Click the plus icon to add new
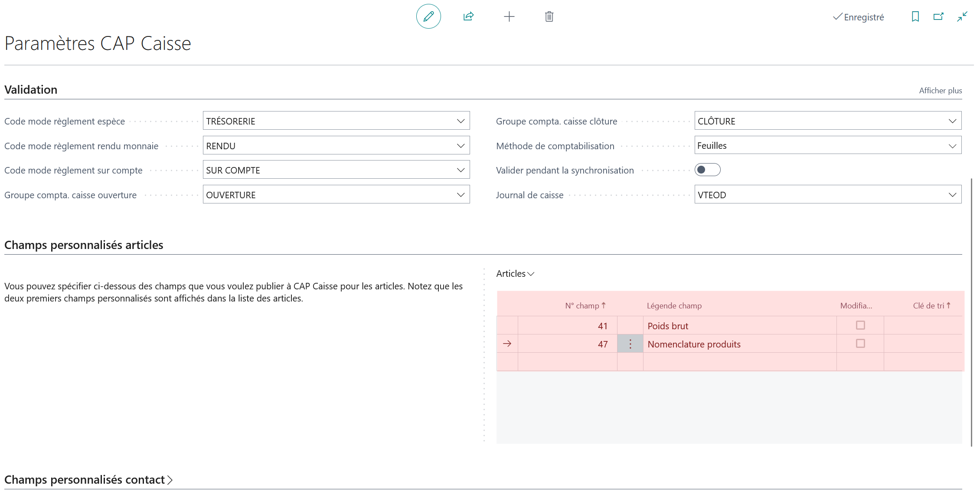Screen dimensions: 980x498 (509, 16)
